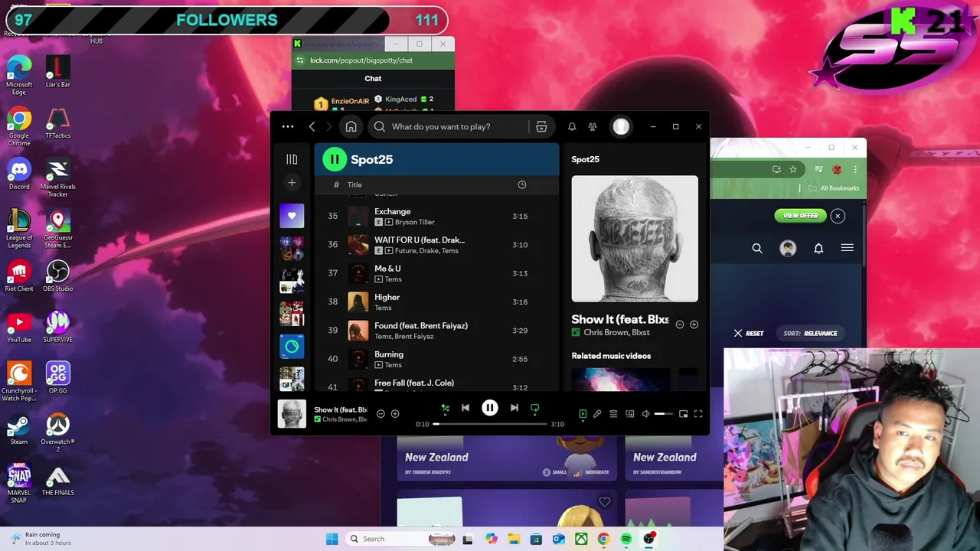
Task: Open Spotify friend activity icon
Action: [593, 126]
